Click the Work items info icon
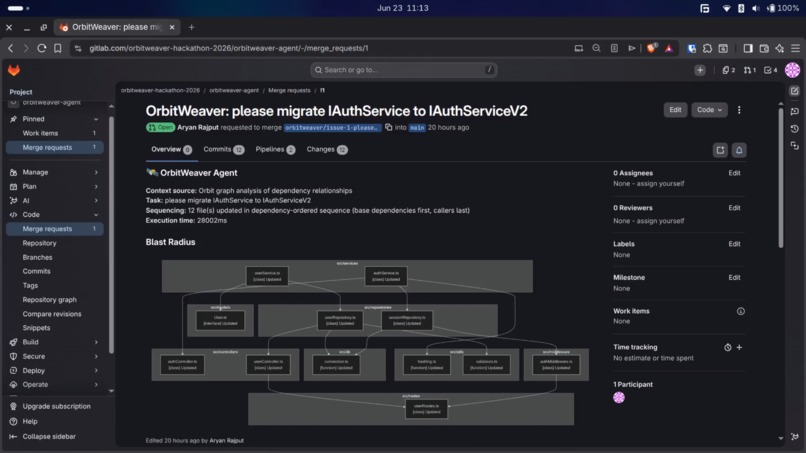The height and width of the screenshot is (453, 806). coord(741,311)
